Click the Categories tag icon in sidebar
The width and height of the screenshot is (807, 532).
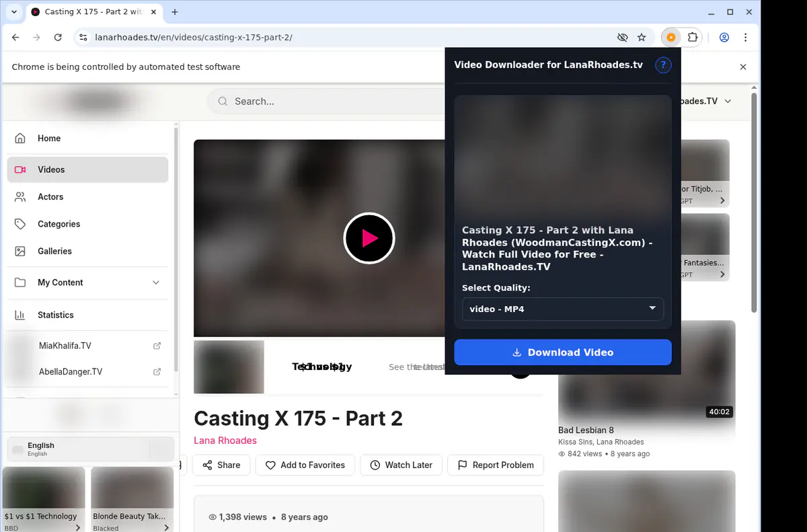20,224
